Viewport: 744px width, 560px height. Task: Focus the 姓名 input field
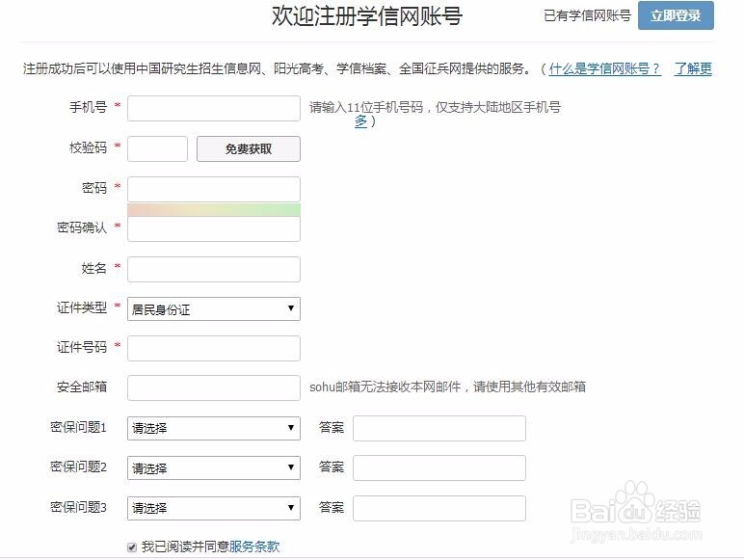coord(214,269)
